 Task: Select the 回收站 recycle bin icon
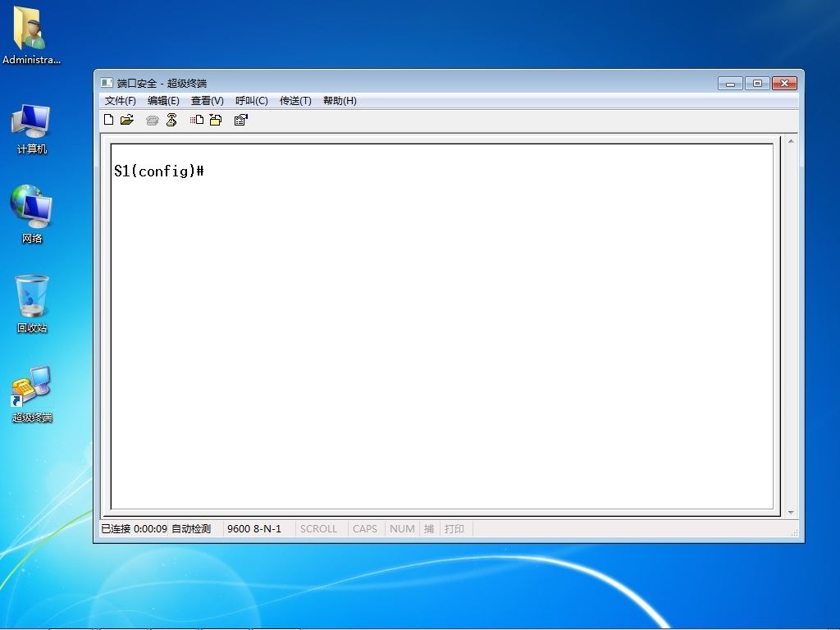click(x=32, y=304)
